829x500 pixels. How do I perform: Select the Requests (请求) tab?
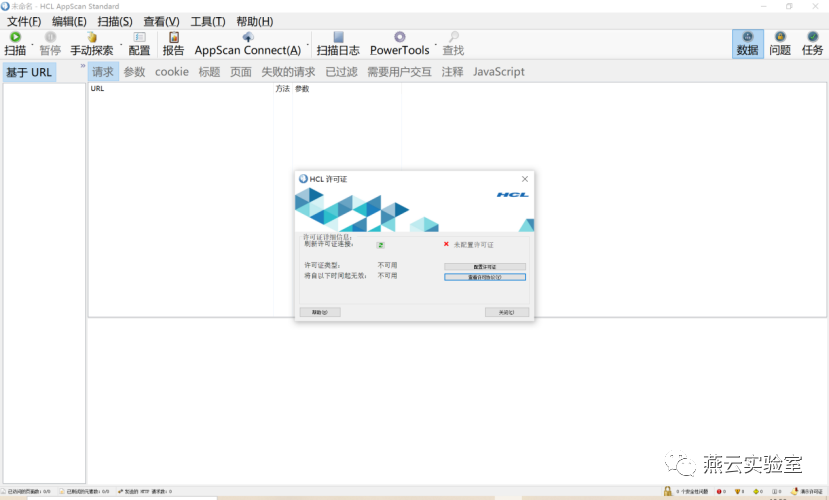pyautogui.click(x=103, y=72)
